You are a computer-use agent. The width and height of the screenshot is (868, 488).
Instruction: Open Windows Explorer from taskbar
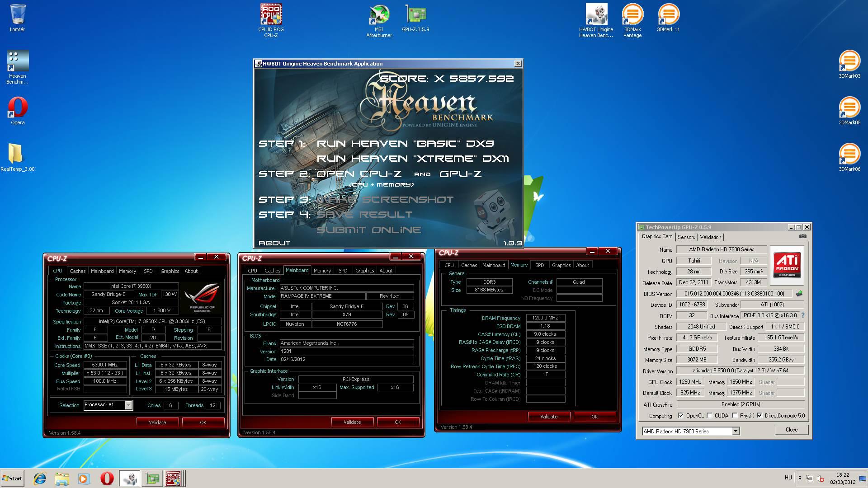click(x=62, y=479)
